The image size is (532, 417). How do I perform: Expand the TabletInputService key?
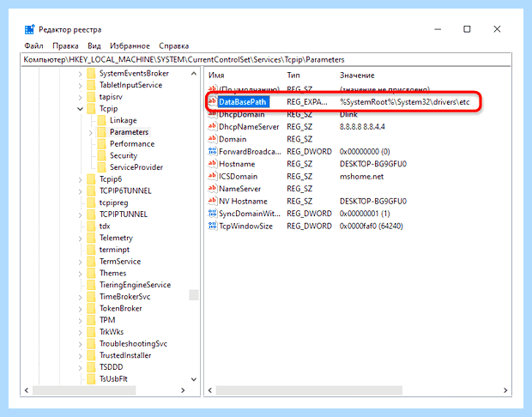click(x=80, y=86)
